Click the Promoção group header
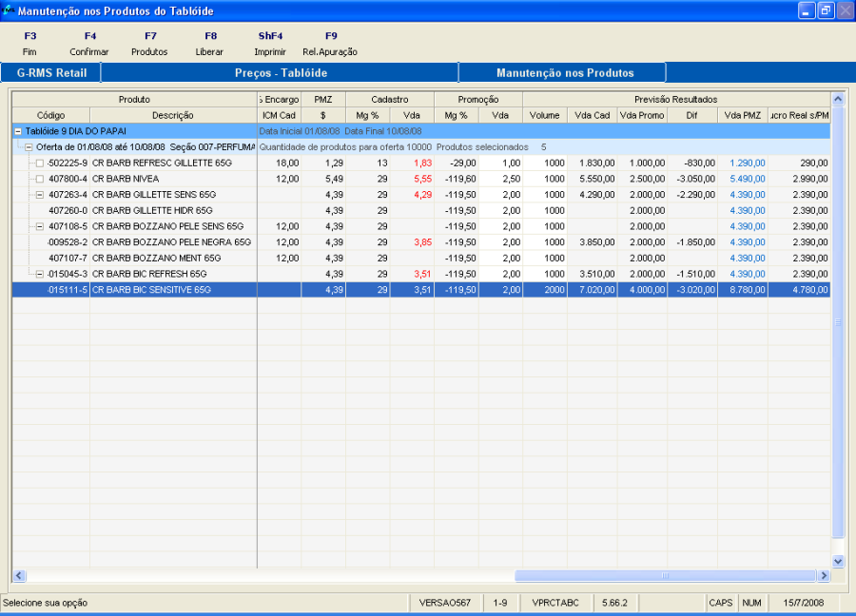856x616 pixels. pyautogui.click(x=478, y=99)
